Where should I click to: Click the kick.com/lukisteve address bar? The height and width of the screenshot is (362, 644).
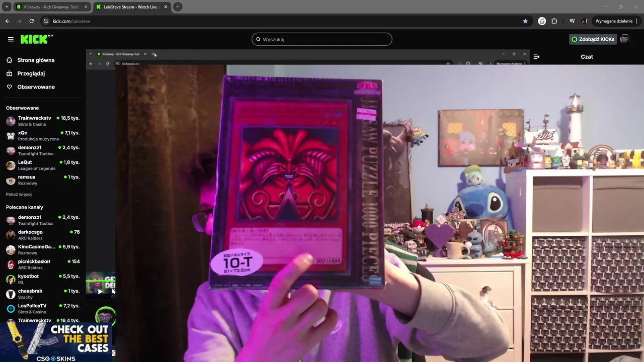284,21
